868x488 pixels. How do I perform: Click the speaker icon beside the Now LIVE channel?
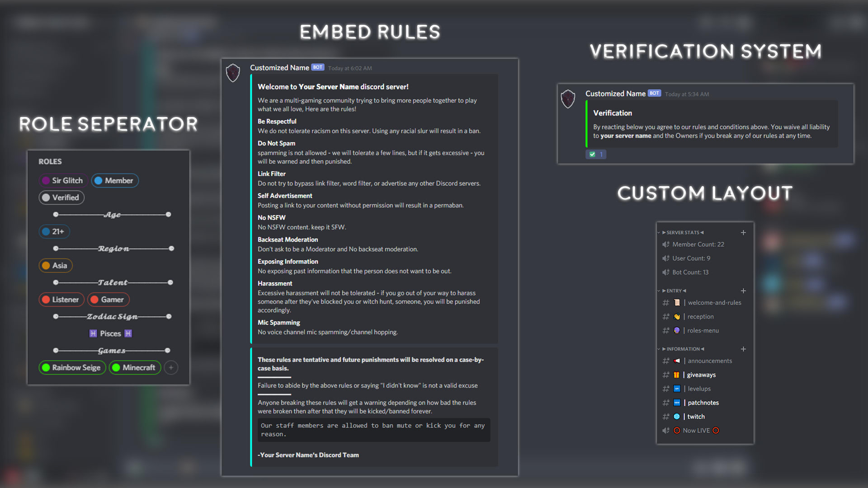pyautogui.click(x=665, y=430)
